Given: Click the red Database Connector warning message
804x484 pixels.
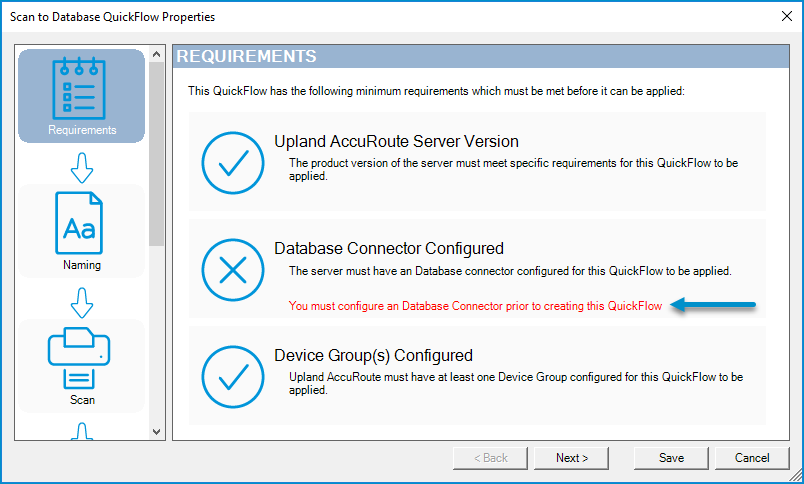Looking at the screenshot, I should [x=475, y=306].
